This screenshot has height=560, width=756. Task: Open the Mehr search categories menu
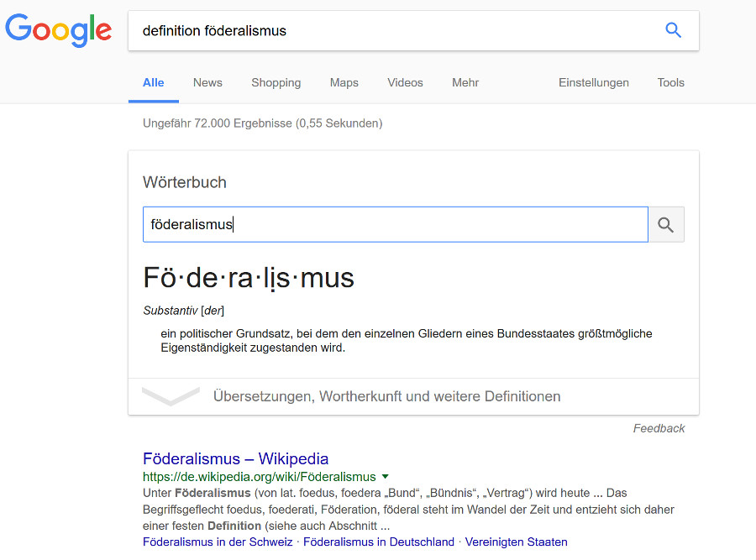click(465, 82)
